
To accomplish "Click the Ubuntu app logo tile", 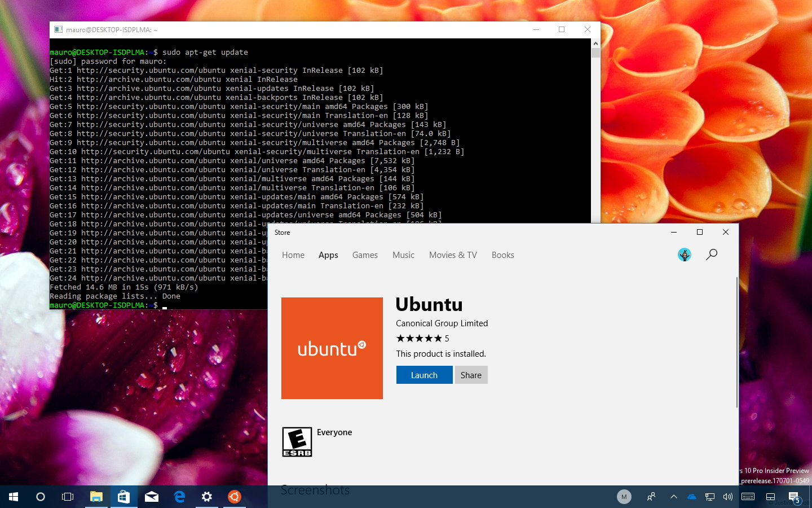I will coord(332,348).
